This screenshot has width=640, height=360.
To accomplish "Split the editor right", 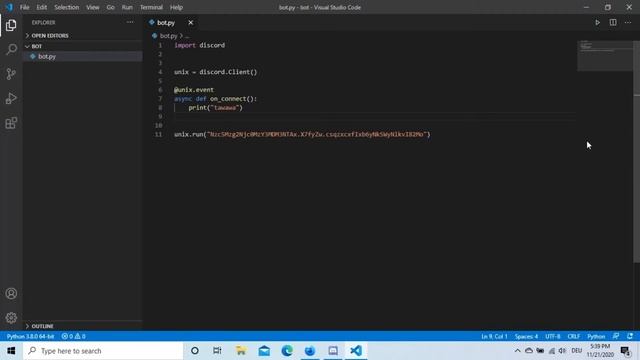I will coord(613,22).
